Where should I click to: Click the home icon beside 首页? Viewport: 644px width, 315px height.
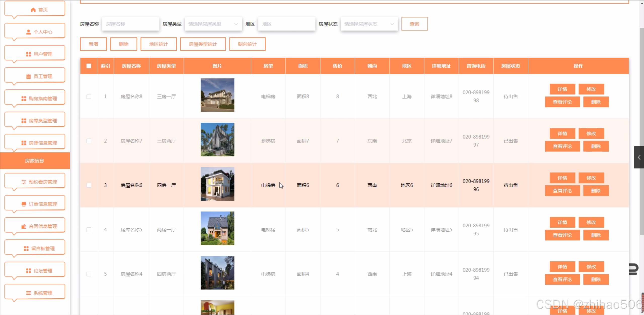tap(33, 10)
